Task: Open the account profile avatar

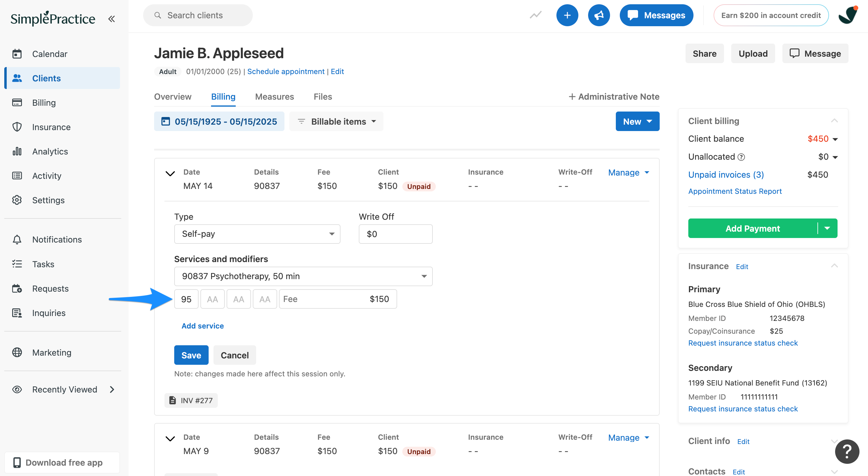Action: click(848, 15)
